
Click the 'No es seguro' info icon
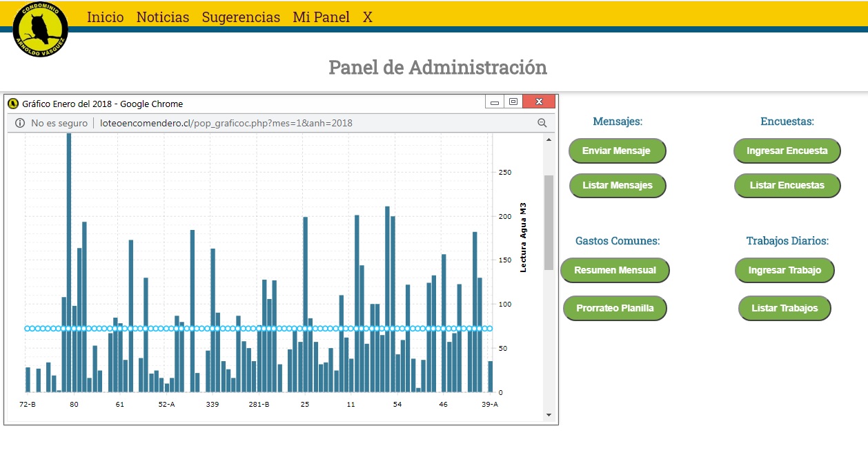[x=20, y=123]
